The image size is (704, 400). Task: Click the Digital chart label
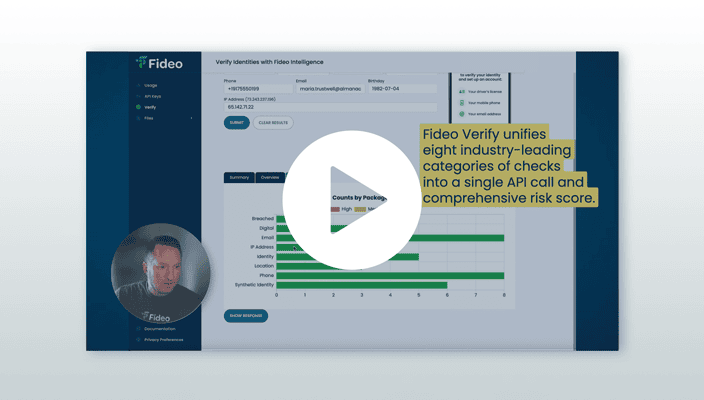[266, 228]
